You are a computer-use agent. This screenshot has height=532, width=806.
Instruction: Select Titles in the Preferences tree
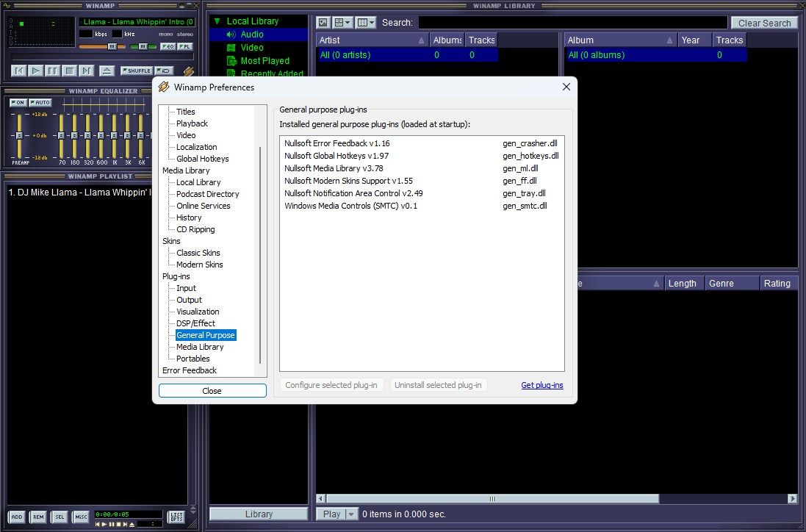(186, 112)
